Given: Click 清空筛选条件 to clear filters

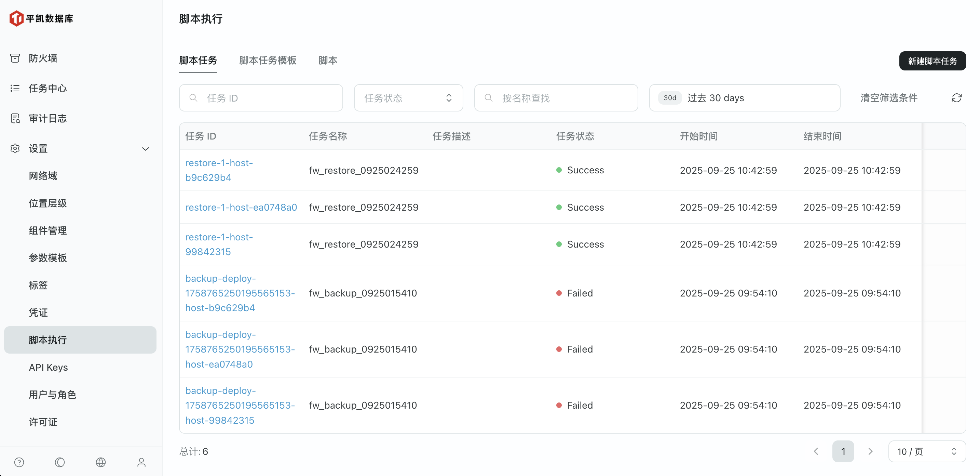Looking at the screenshot, I should click(x=889, y=98).
